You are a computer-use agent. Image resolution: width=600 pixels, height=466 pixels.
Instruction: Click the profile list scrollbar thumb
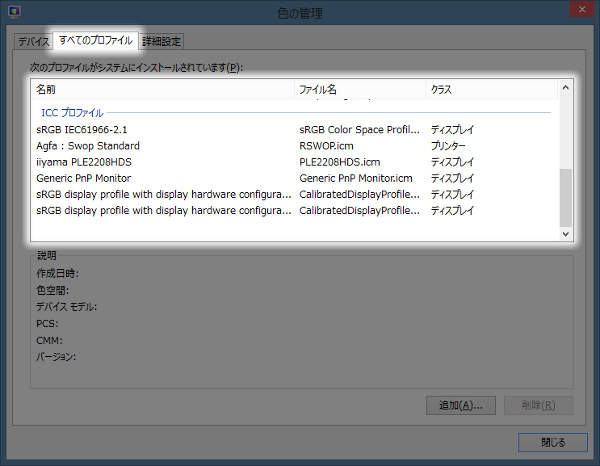(566, 198)
